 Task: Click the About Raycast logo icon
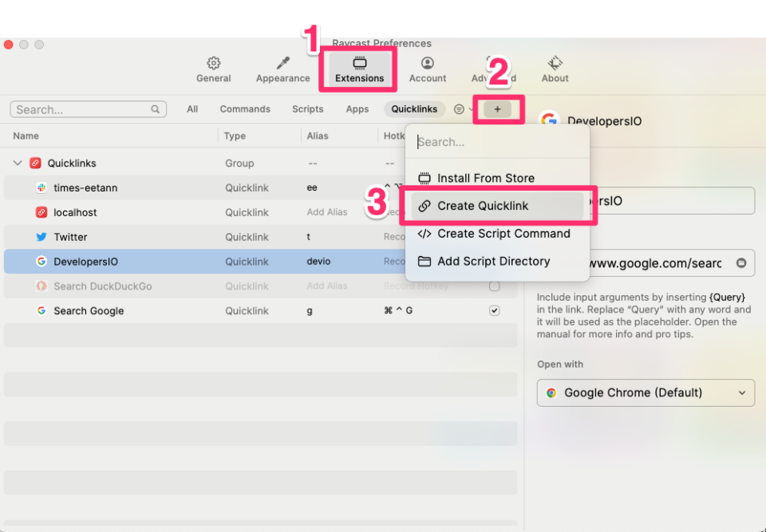click(555, 63)
